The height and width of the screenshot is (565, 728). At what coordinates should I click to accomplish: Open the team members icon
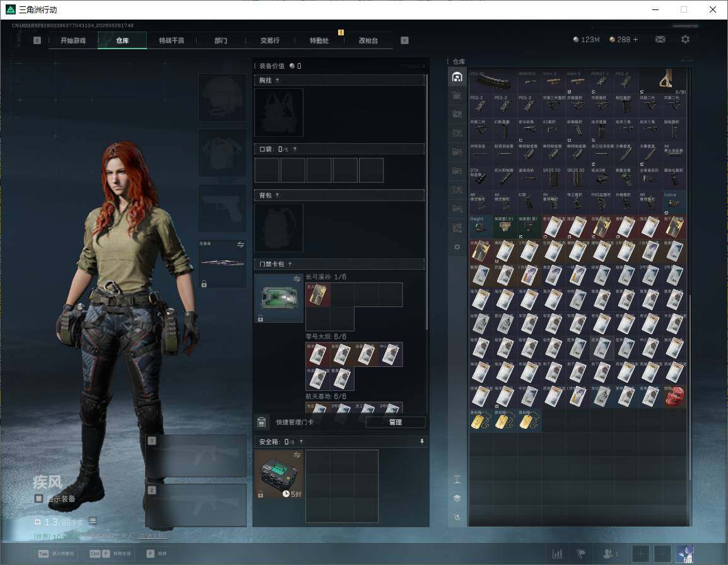609,554
